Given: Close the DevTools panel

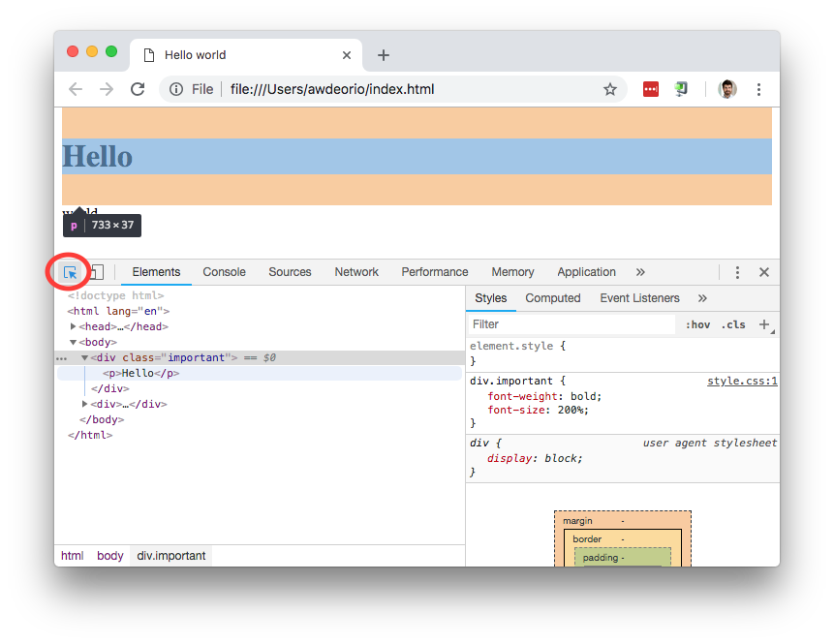Looking at the screenshot, I should point(764,272).
